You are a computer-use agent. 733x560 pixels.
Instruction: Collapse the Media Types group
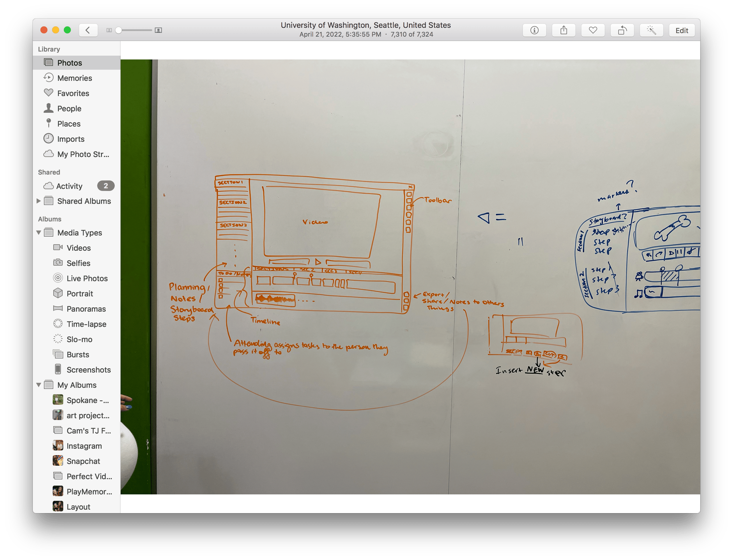[x=39, y=233]
